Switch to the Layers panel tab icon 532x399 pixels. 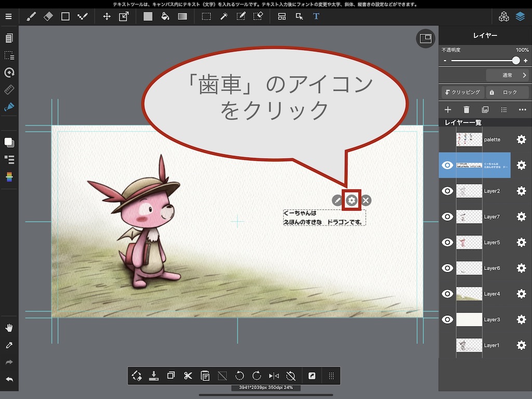coord(521,17)
